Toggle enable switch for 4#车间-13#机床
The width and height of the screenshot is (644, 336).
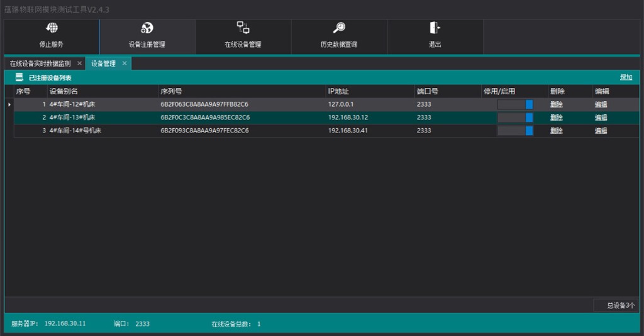[x=515, y=117]
